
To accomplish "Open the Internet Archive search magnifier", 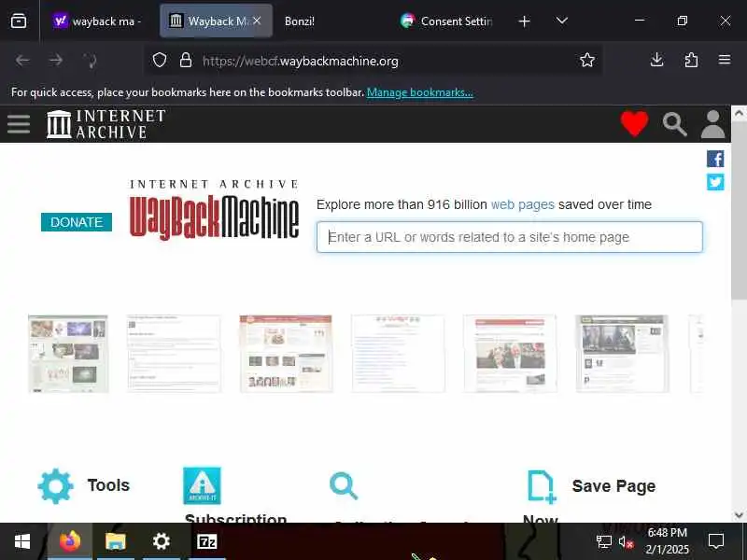I will tap(674, 124).
